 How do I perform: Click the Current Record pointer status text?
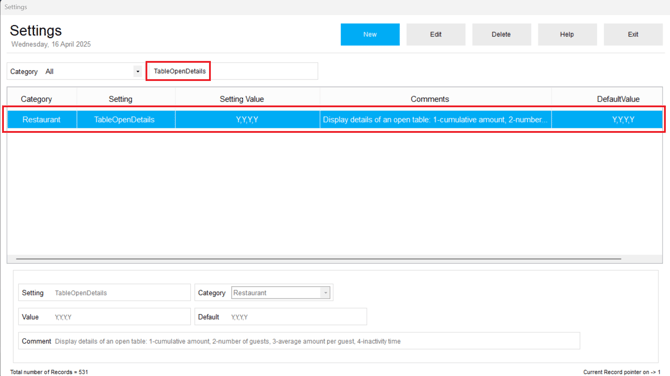[622, 372]
